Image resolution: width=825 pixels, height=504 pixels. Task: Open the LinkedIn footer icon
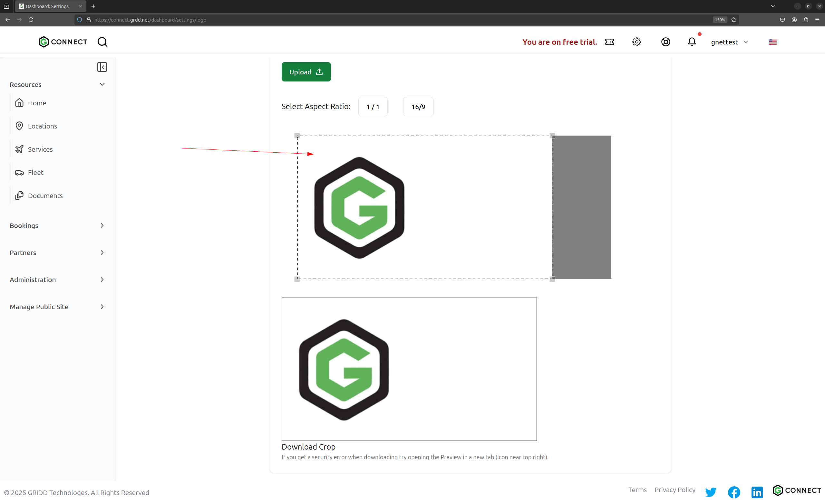coord(757,492)
